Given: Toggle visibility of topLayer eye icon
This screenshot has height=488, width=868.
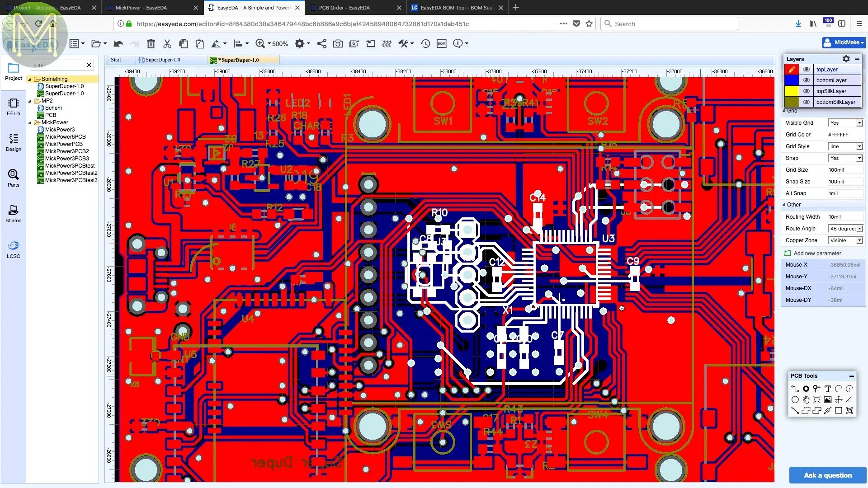Looking at the screenshot, I should click(806, 70).
